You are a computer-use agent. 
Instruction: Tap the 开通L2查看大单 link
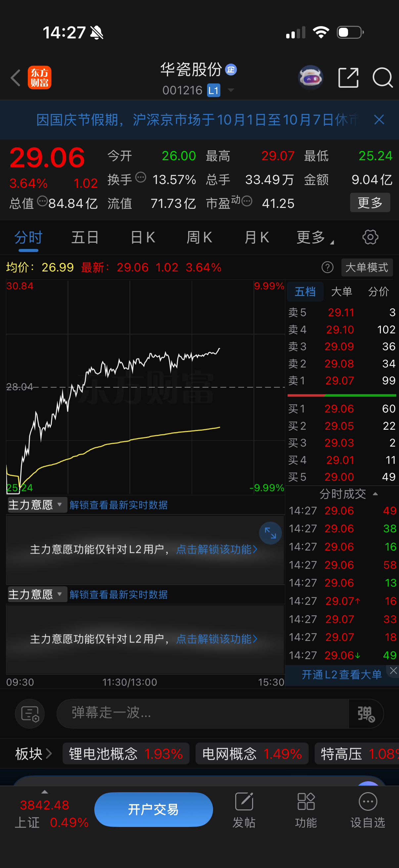pos(341,675)
